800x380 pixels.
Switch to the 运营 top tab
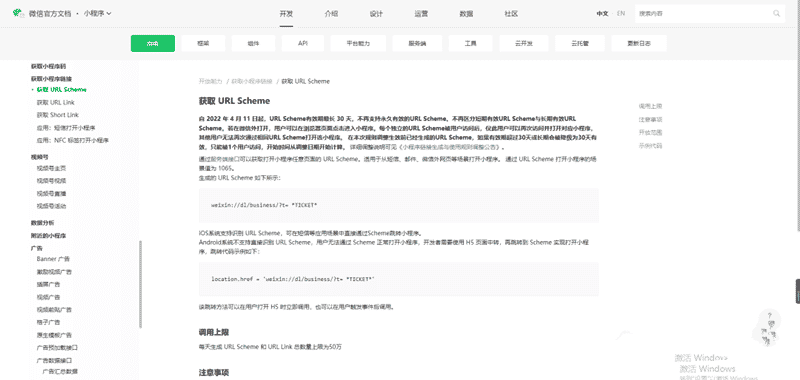[421, 14]
